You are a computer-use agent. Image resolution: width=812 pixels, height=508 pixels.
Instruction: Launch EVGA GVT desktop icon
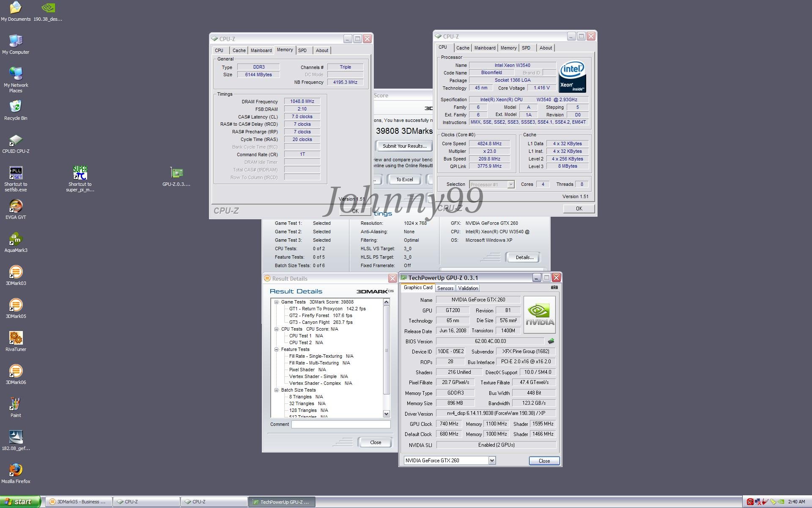(x=16, y=209)
